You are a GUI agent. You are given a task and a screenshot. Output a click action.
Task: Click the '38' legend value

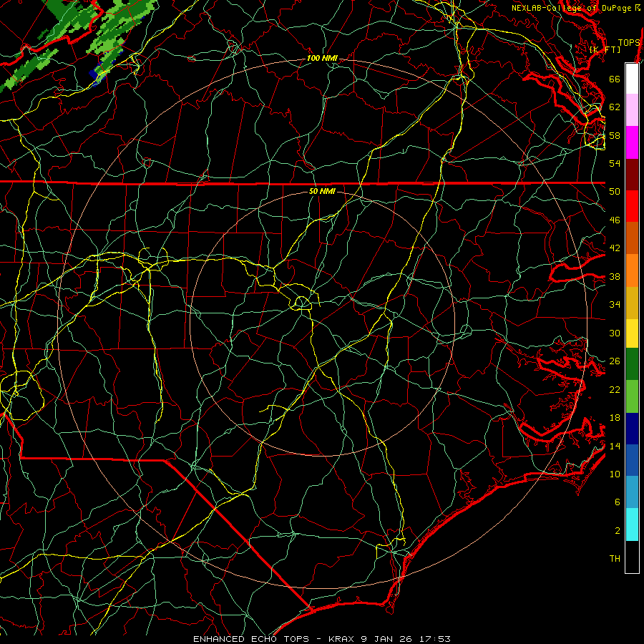coord(615,277)
